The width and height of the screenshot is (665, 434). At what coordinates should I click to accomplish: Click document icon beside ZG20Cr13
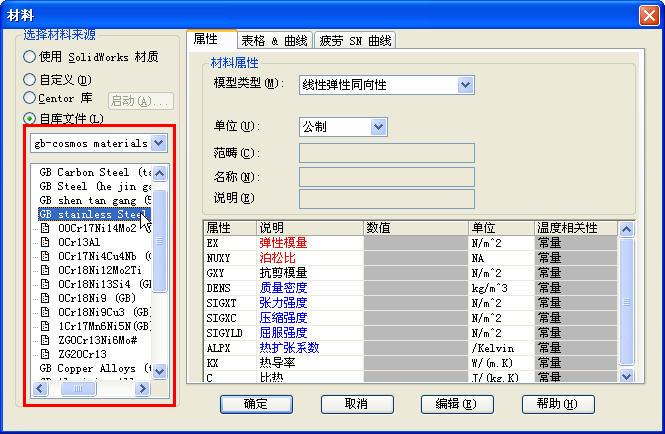pos(45,354)
